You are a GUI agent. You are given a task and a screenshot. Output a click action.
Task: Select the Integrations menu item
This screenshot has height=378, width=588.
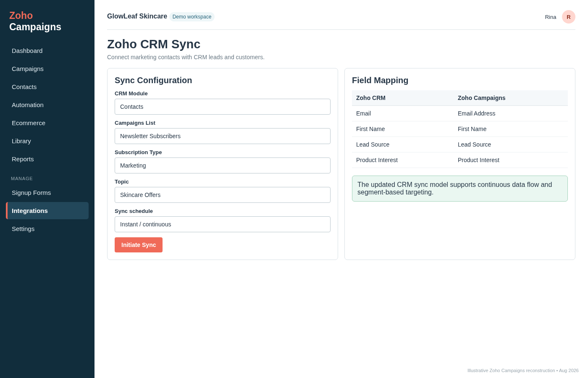click(x=47, y=211)
